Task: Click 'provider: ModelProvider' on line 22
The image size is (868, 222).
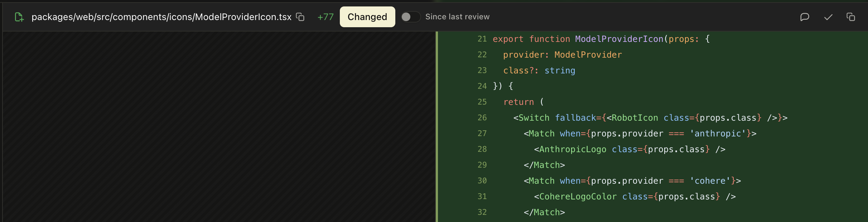Action: pyautogui.click(x=563, y=55)
